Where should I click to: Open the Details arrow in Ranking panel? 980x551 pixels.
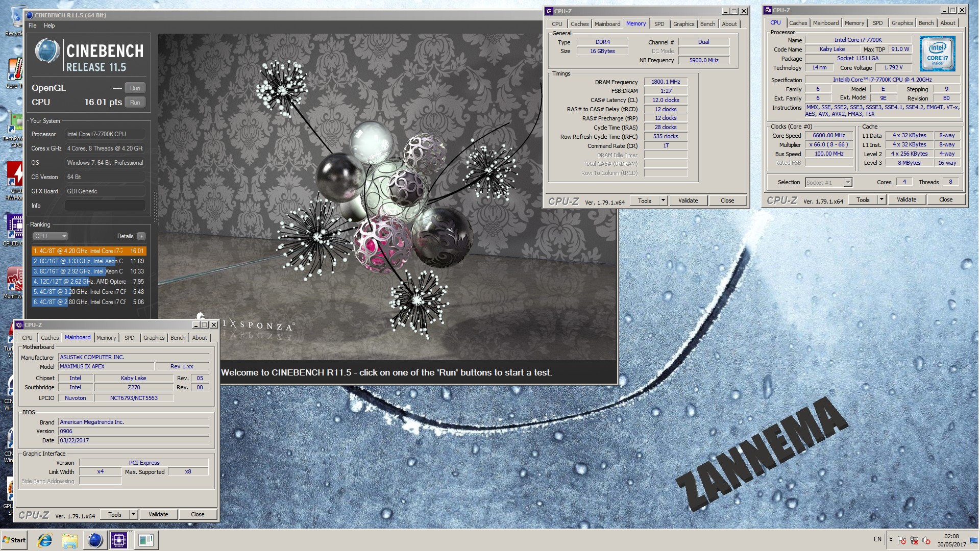[x=141, y=236]
